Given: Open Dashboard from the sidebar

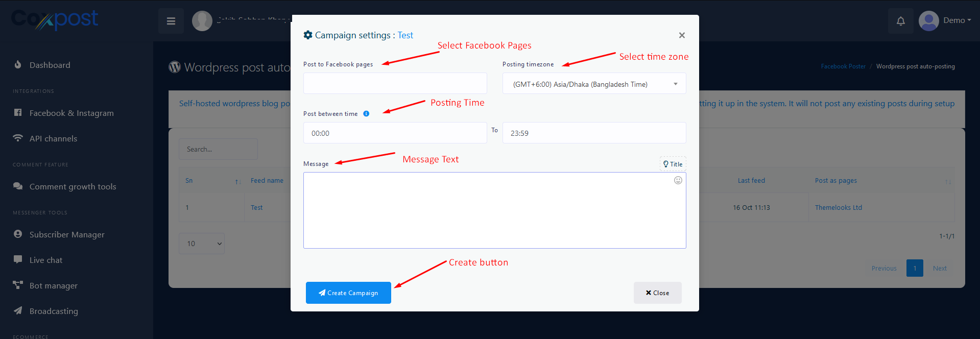Looking at the screenshot, I should [x=50, y=65].
